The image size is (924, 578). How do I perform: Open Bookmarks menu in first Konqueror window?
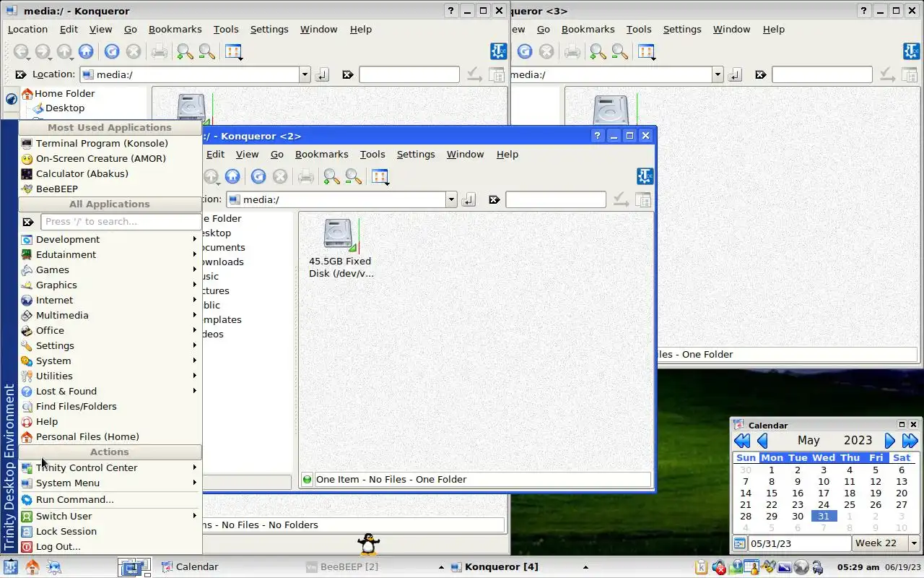tap(175, 29)
